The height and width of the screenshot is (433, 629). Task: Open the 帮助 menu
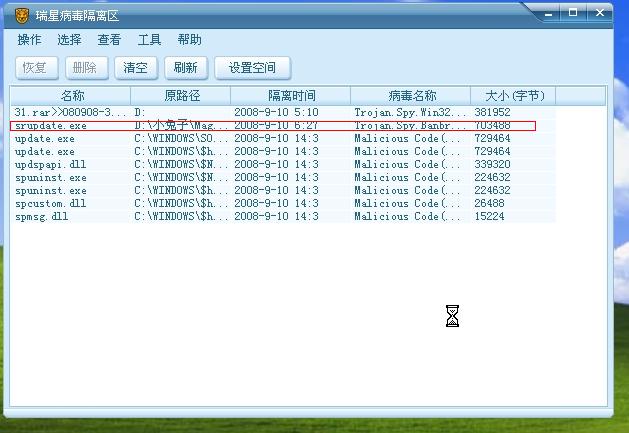click(189, 40)
